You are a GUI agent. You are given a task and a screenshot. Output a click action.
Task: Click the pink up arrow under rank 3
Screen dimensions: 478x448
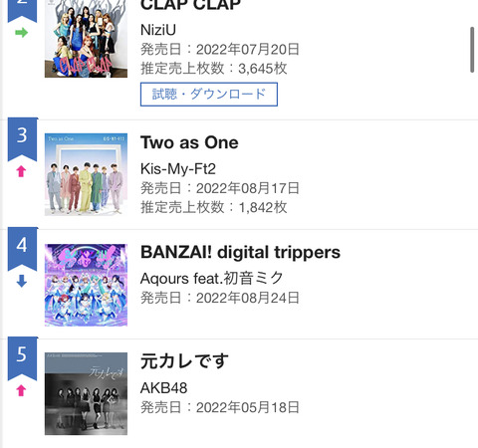click(21, 171)
